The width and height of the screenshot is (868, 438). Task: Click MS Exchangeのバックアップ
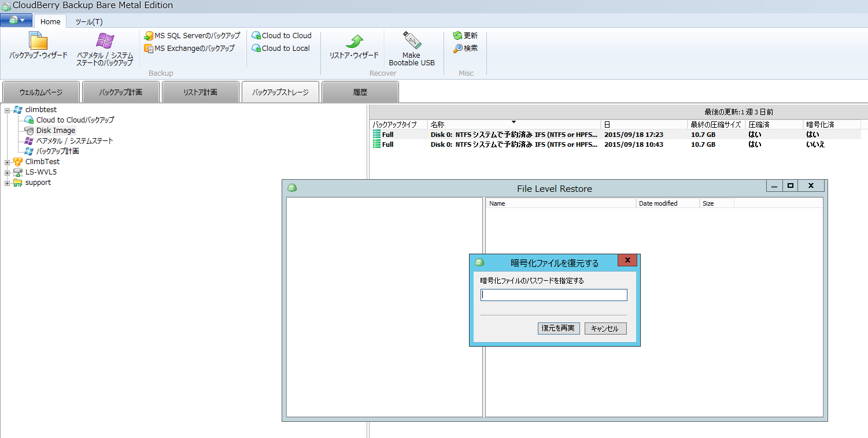190,48
